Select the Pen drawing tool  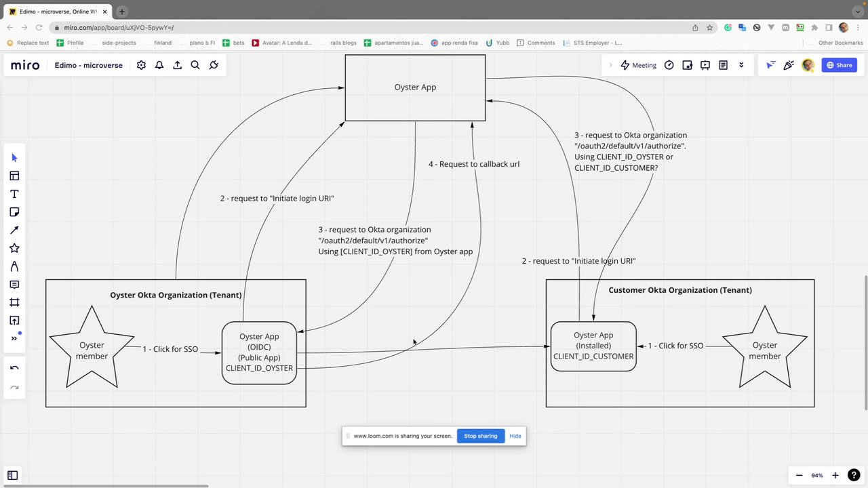(14, 266)
